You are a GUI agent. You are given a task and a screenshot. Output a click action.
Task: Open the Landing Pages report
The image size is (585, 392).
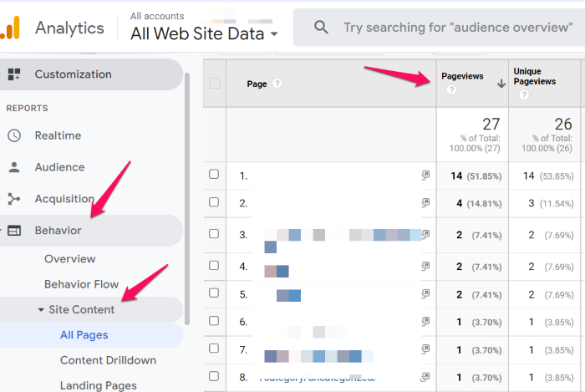point(99,385)
